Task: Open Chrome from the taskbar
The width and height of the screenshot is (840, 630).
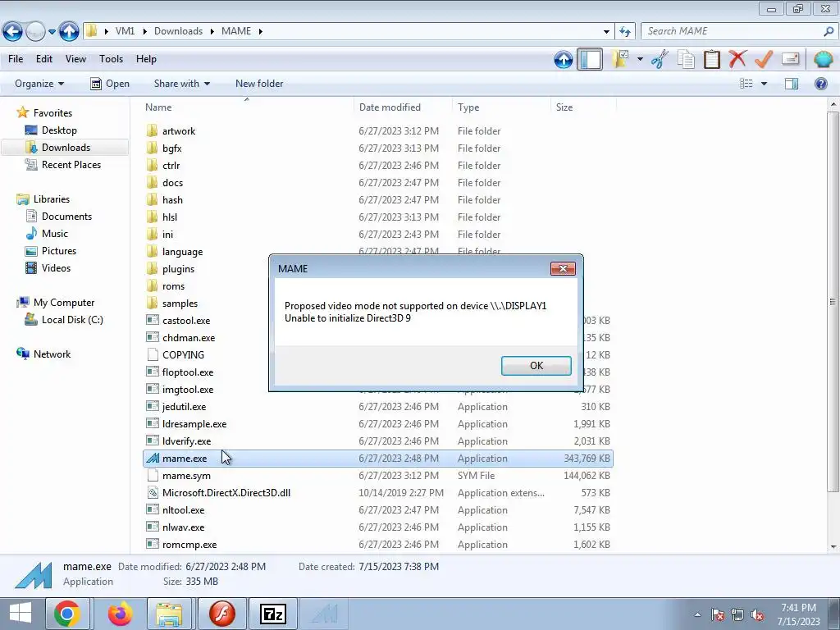Action: point(67,614)
